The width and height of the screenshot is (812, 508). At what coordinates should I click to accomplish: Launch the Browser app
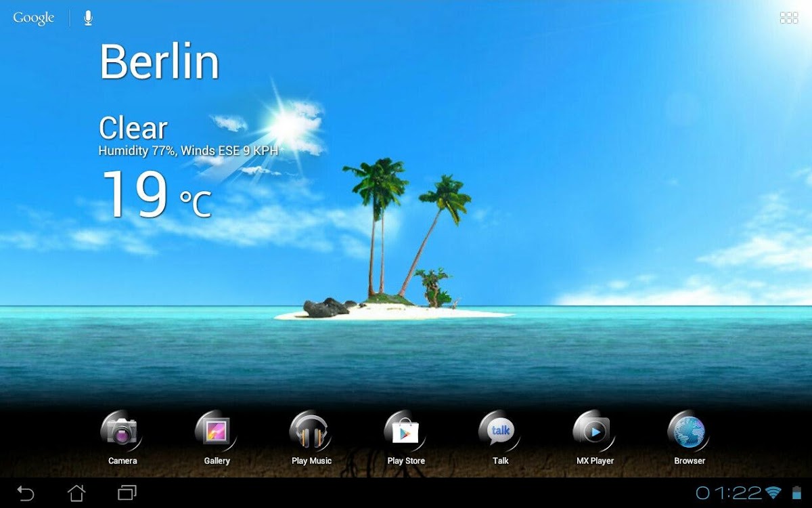[689, 432]
